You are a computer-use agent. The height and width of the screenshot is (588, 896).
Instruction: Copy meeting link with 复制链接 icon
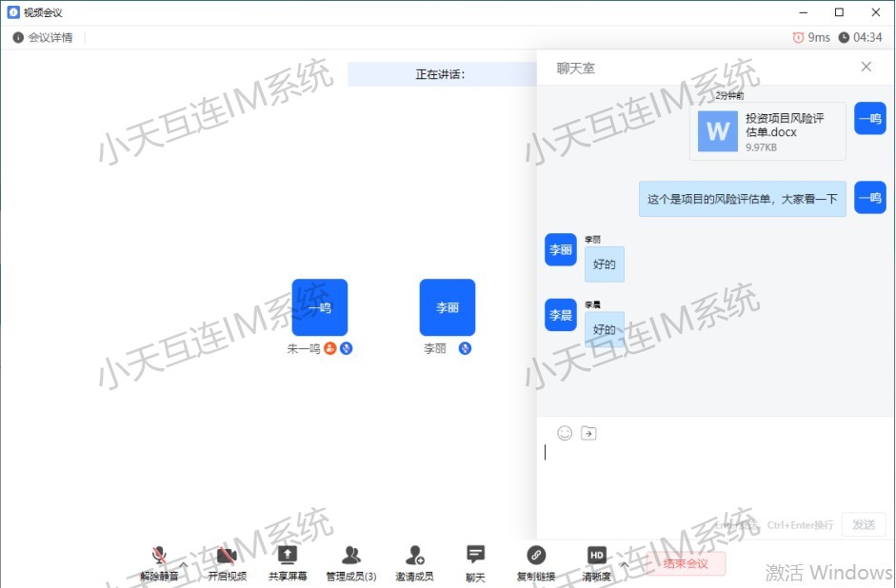[x=536, y=556]
